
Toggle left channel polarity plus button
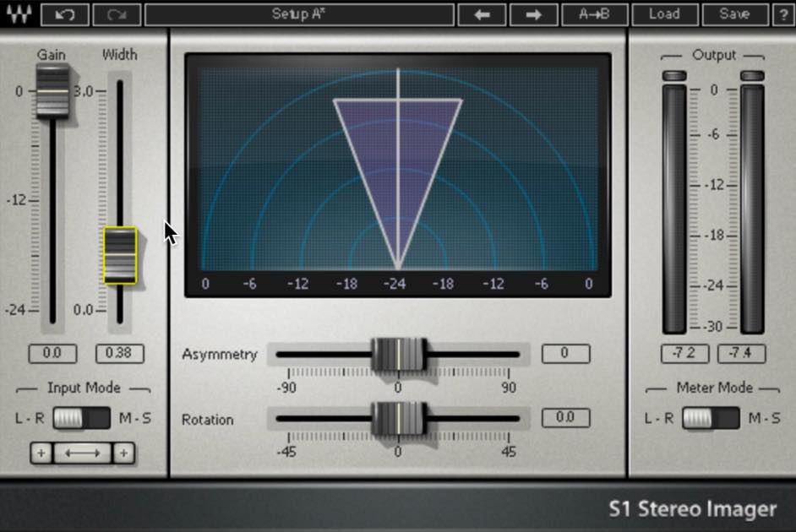click(41, 453)
